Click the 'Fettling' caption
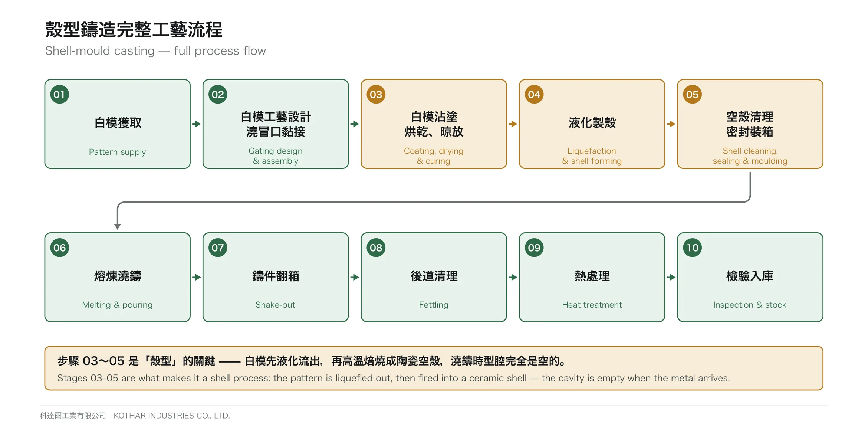This screenshot has width=868, height=426. [x=434, y=305]
